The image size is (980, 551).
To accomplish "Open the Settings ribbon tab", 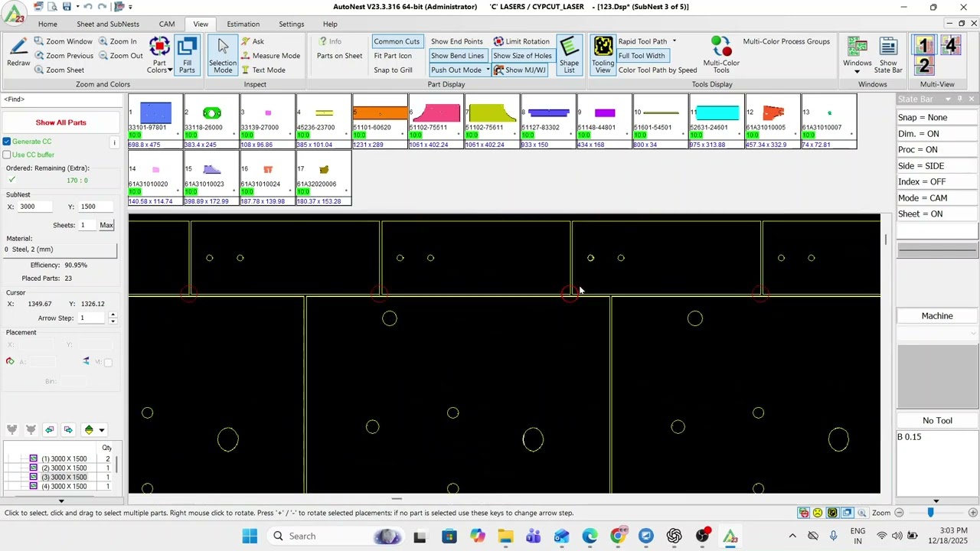I will pos(291,24).
